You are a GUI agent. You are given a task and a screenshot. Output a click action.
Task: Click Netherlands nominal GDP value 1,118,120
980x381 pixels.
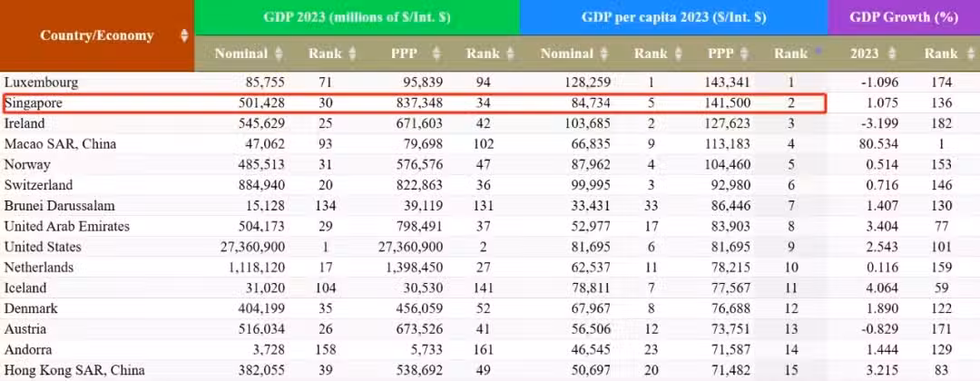pos(256,268)
